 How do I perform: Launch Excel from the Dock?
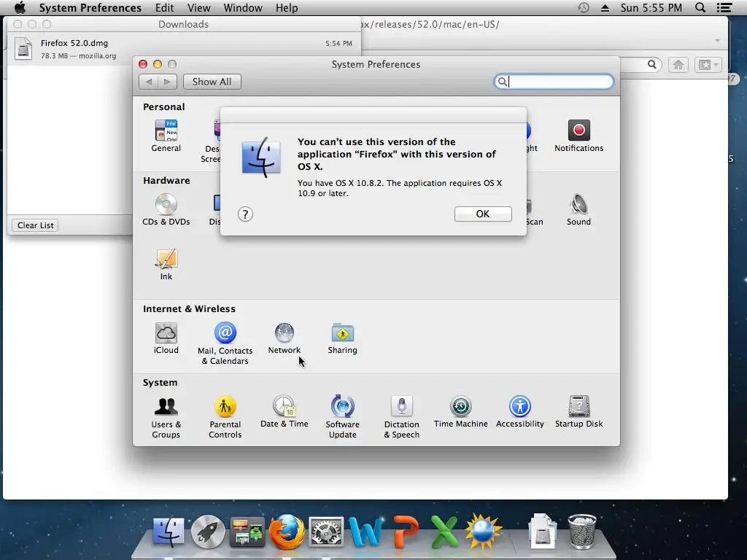(x=444, y=532)
